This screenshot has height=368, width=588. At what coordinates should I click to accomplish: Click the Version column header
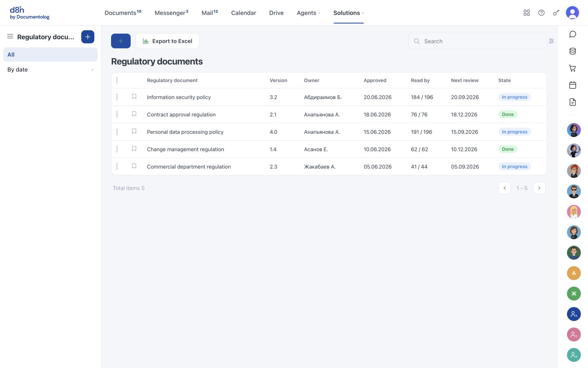pyautogui.click(x=278, y=81)
